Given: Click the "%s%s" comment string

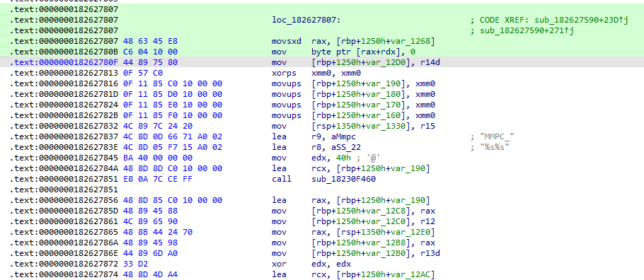Looking at the screenshot, I should tap(494, 147).
